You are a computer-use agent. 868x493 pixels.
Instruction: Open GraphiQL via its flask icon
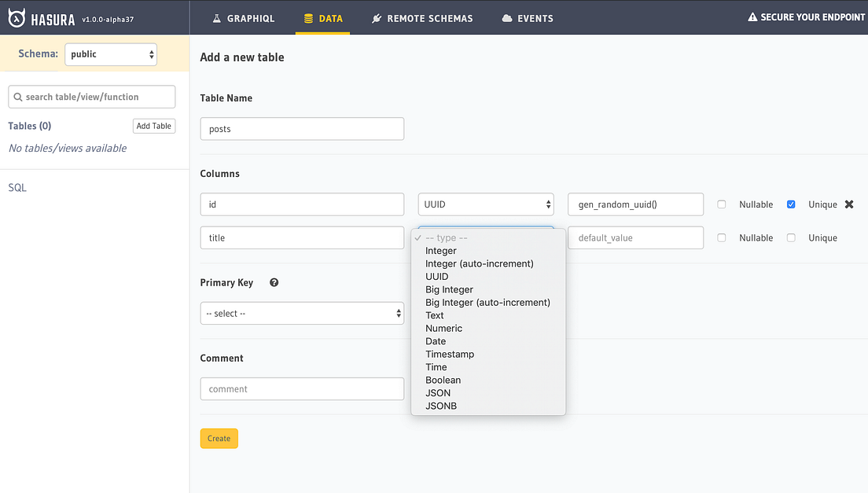216,17
